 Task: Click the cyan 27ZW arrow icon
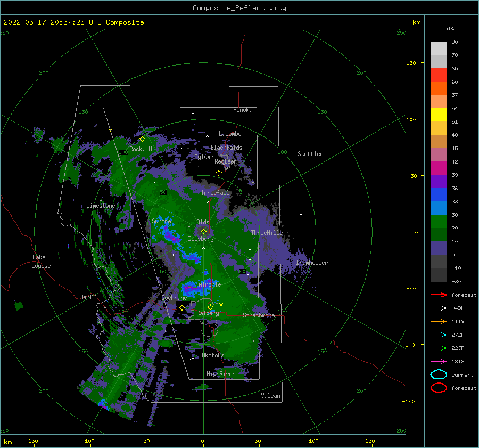click(x=439, y=335)
